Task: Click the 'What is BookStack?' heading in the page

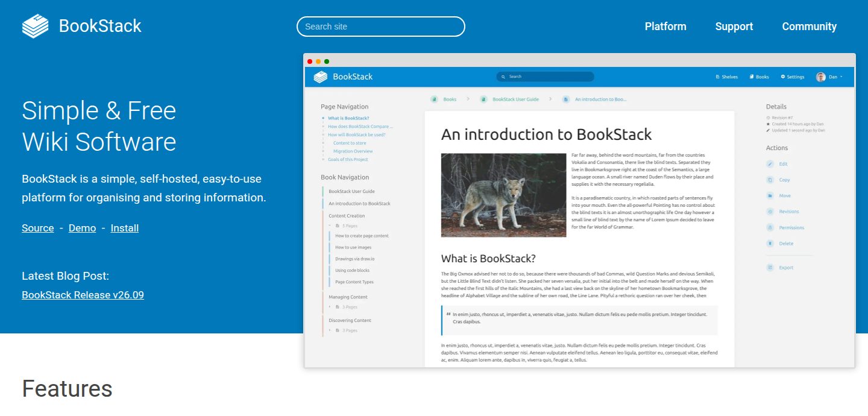Action: click(488, 259)
